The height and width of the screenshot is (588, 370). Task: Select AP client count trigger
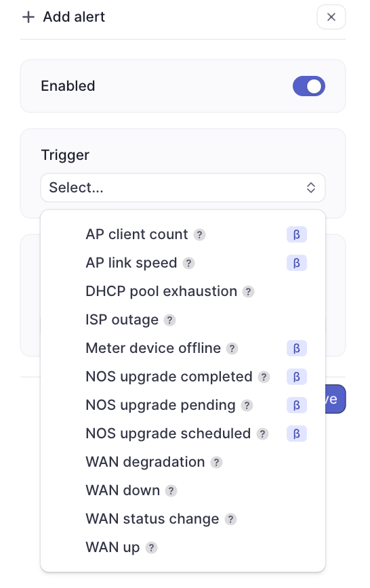click(183, 235)
